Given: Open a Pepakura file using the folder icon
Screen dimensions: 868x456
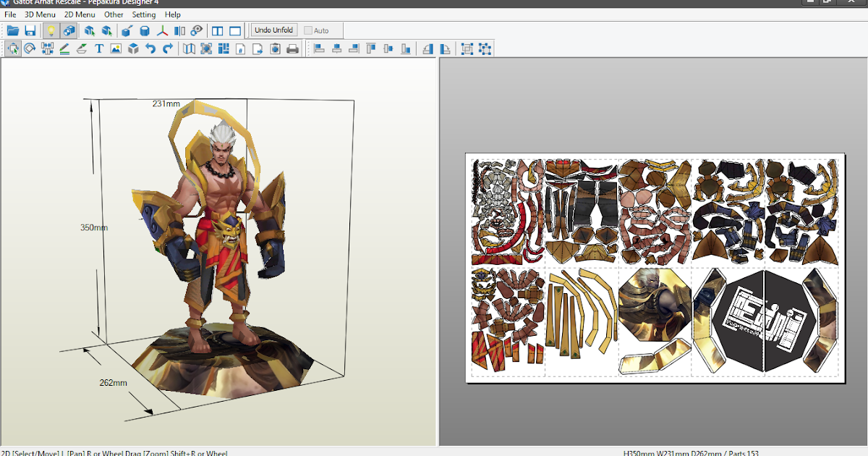Looking at the screenshot, I should [13, 30].
